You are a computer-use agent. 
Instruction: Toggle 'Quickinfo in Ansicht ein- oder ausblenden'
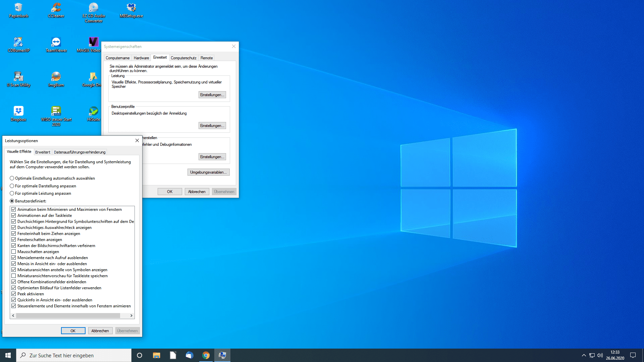tap(14, 300)
